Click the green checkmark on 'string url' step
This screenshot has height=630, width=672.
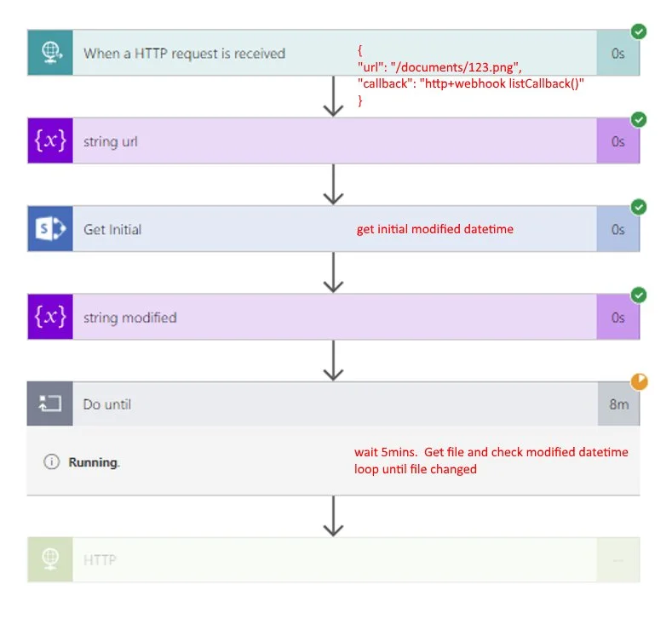pyautogui.click(x=639, y=120)
